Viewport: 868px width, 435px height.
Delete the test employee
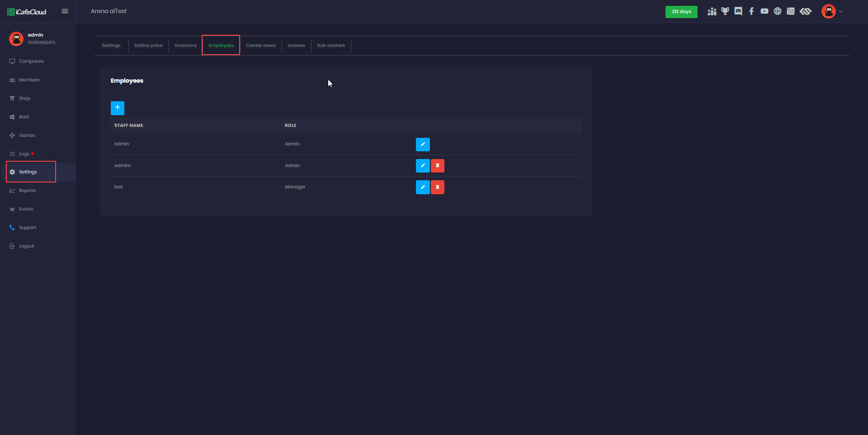pyautogui.click(x=438, y=187)
